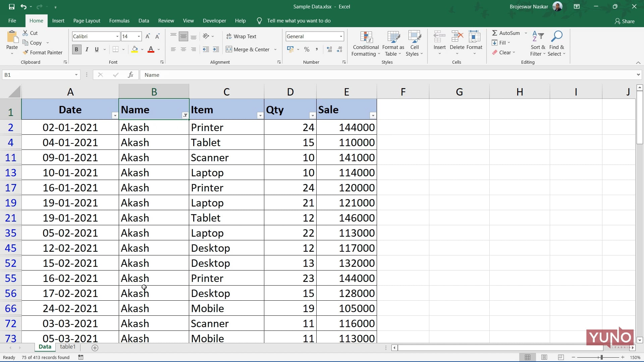Screen dimensions: 644x362
Task: Open the File menu
Action: coord(12,20)
